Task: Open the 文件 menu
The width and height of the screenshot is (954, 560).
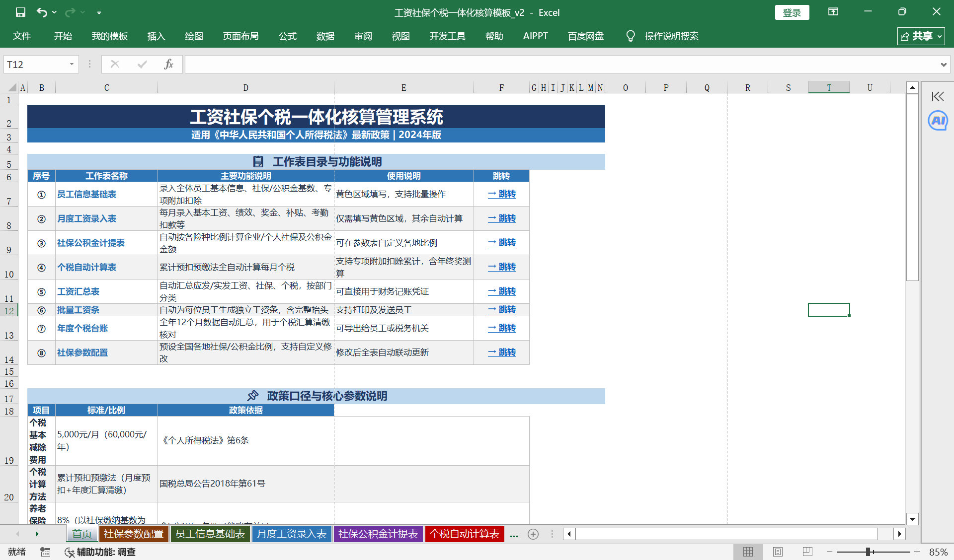Action: tap(22, 36)
